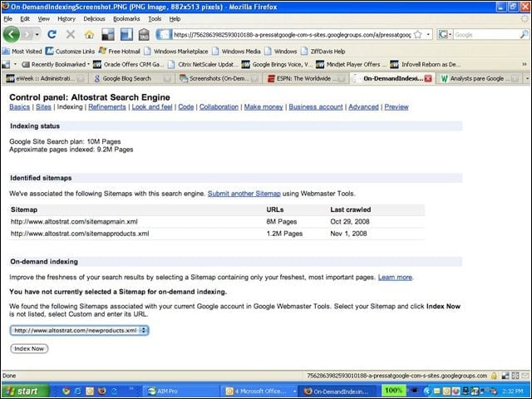Viewport: 532px width, 399px height.
Task: Open Oracle Offers CRM bookmark
Action: 129,64
